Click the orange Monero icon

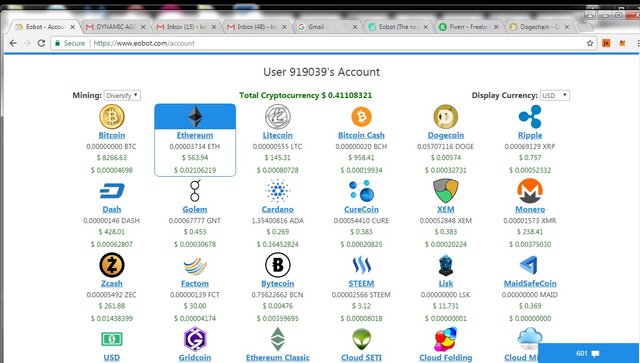pos(530,191)
